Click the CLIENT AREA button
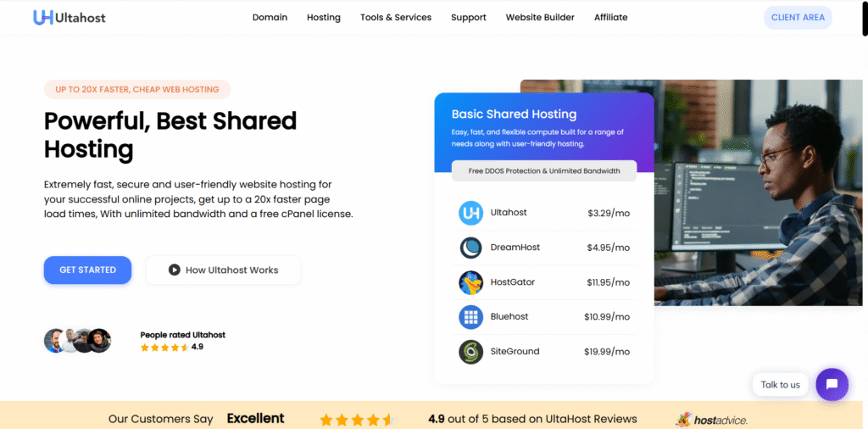The width and height of the screenshot is (868, 429). (798, 17)
